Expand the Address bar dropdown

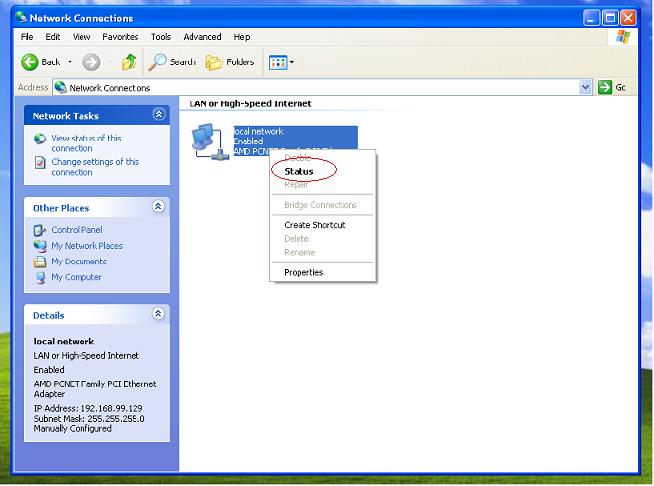[585, 87]
